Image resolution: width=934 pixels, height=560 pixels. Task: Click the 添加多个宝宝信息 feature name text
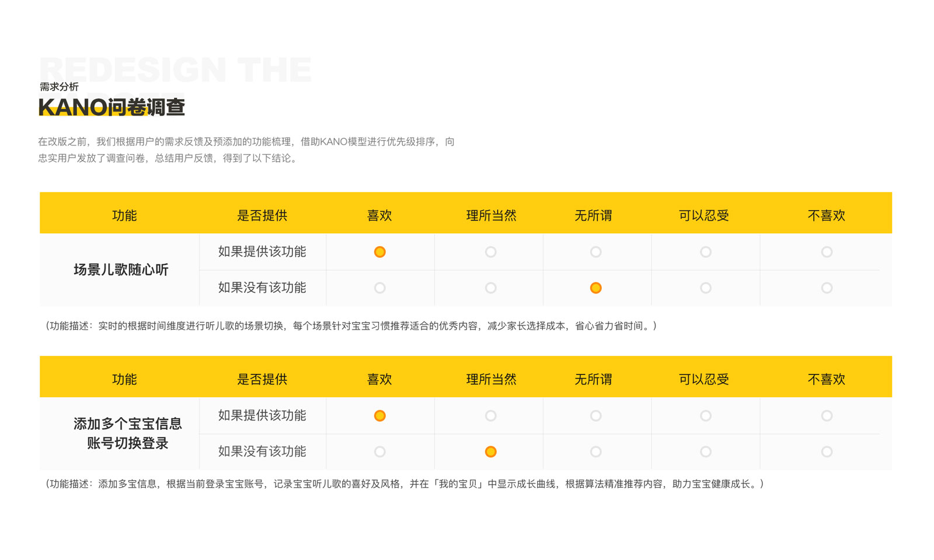(x=127, y=423)
